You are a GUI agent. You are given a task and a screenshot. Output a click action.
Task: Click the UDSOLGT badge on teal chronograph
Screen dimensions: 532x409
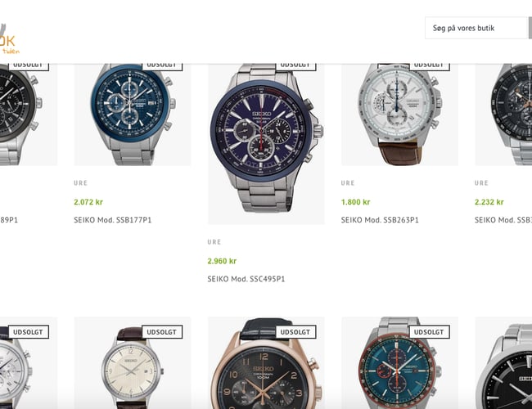point(429,332)
